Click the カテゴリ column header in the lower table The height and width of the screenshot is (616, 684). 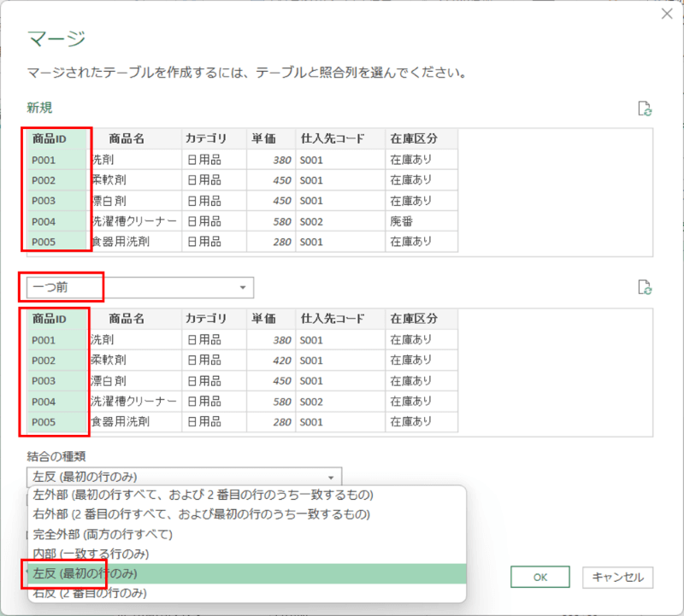pos(207,318)
